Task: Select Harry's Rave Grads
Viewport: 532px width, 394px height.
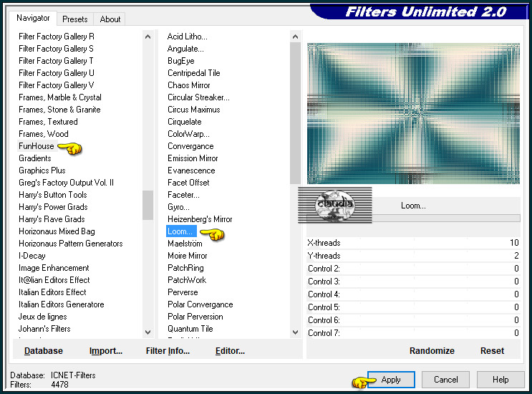Action: [x=52, y=219]
